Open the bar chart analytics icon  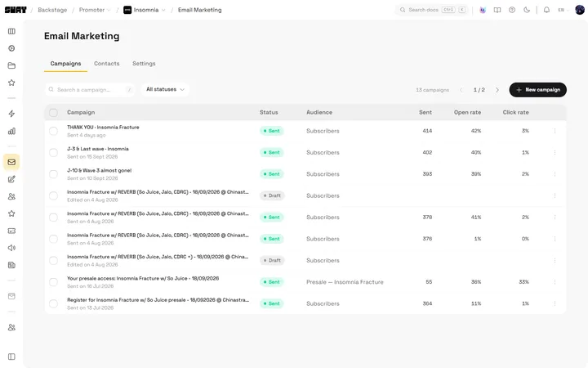tap(11, 131)
